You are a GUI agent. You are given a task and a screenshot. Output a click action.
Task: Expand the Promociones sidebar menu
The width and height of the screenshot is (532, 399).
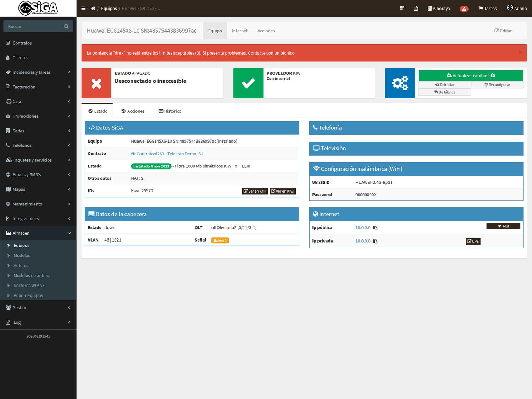[x=38, y=116]
